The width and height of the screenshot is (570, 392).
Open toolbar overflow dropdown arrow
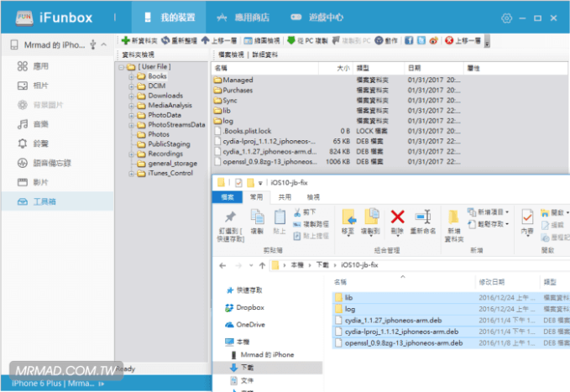[x=487, y=41]
